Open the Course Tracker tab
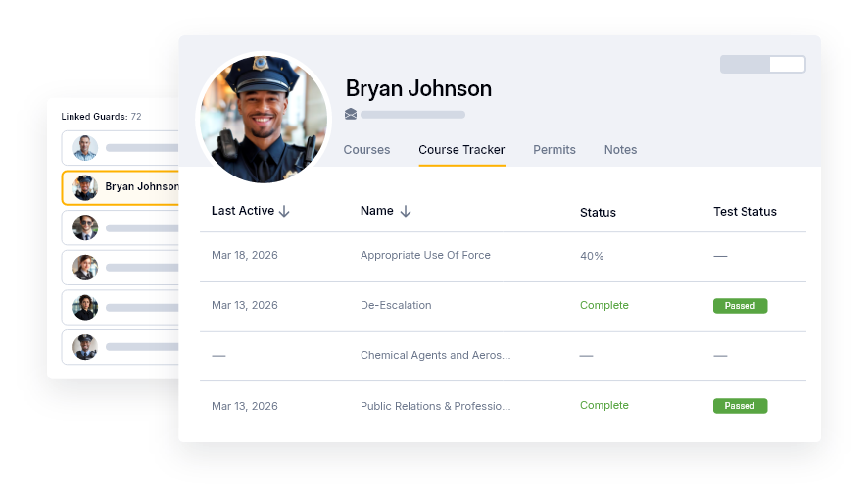 (x=461, y=150)
